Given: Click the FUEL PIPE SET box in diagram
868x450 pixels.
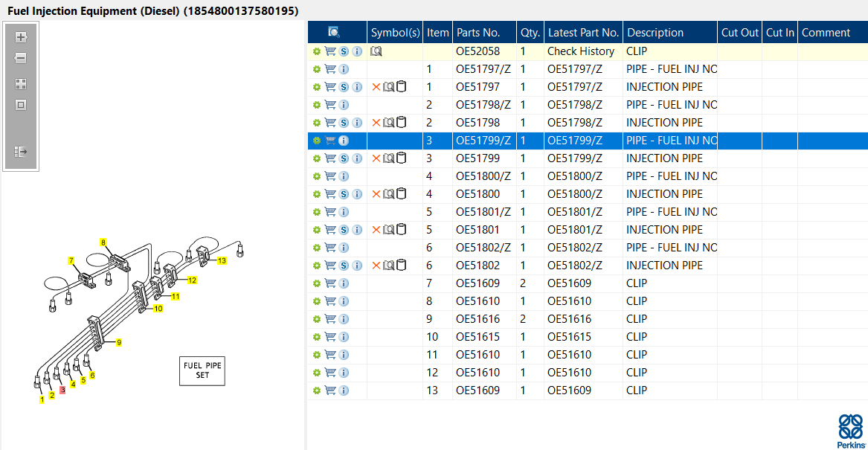Looking at the screenshot, I should tap(202, 371).
